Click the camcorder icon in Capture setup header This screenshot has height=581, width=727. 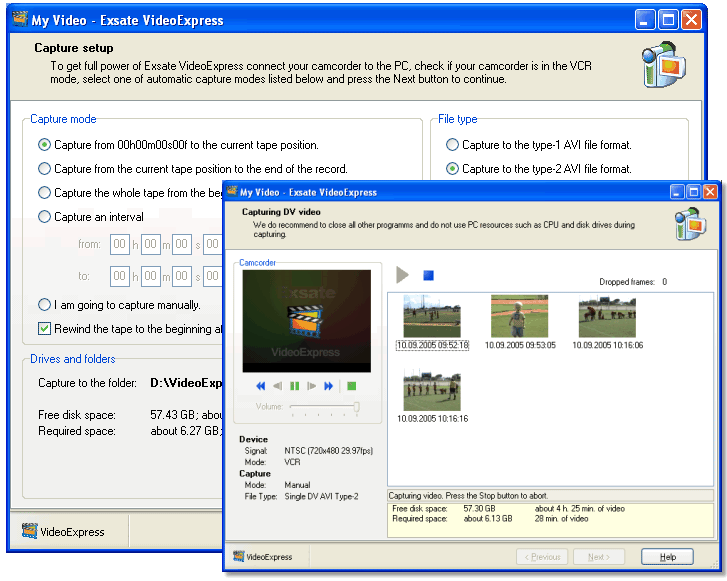point(664,64)
